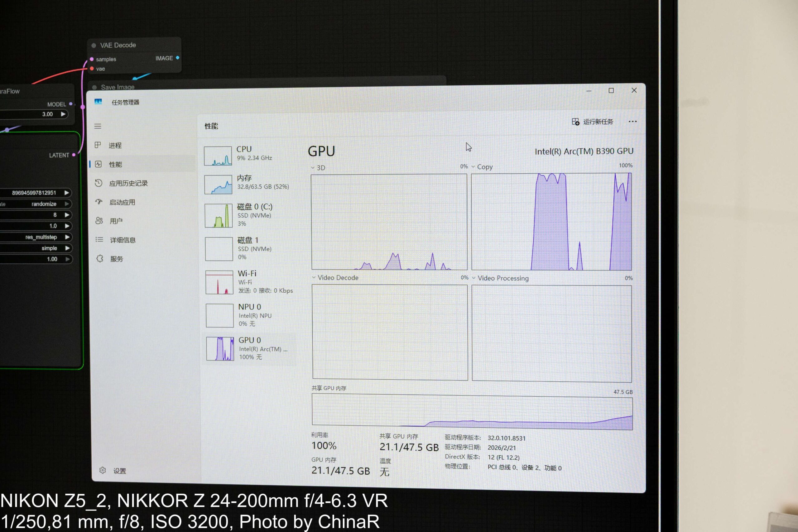Increase the 3.00 shift value in ComfyUI
798x532 pixels.
(63, 114)
